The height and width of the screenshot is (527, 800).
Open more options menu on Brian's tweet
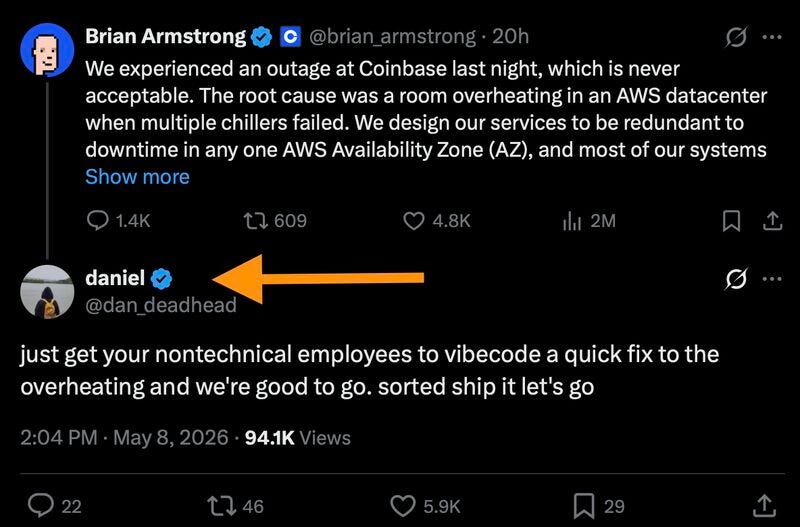772,37
